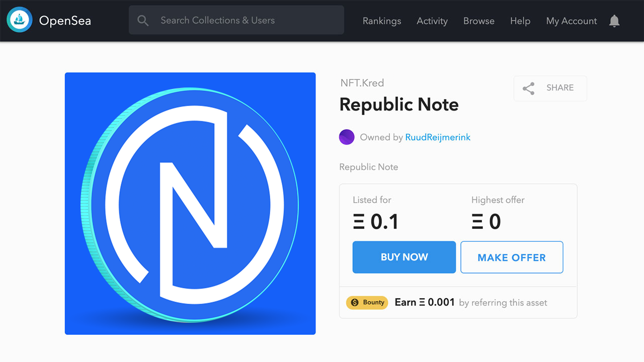Click the yellow Bounty badge
This screenshot has height=362, width=644.
point(367,302)
